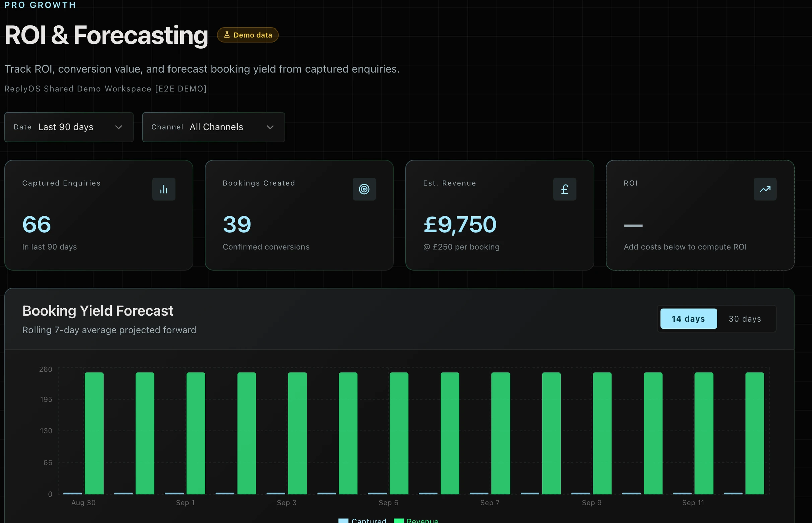Click the 'ROI & Forecasting' page title
This screenshot has height=523, width=812.
(106, 35)
